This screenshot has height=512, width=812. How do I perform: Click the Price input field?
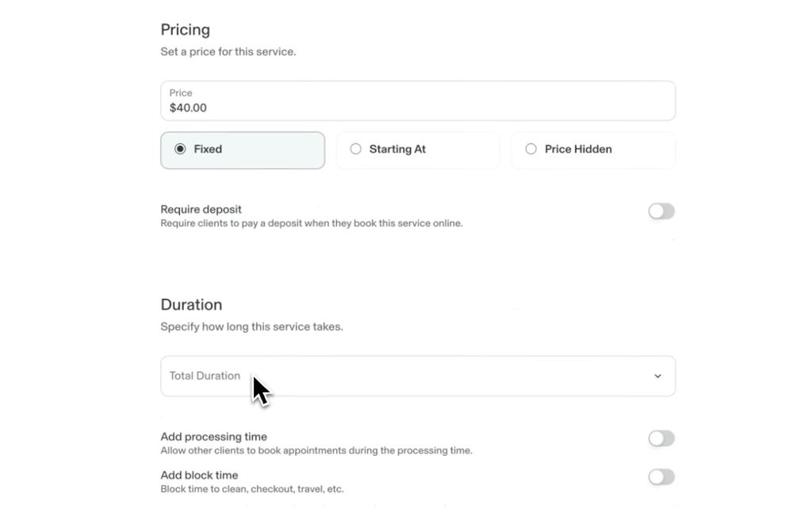[x=417, y=101]
